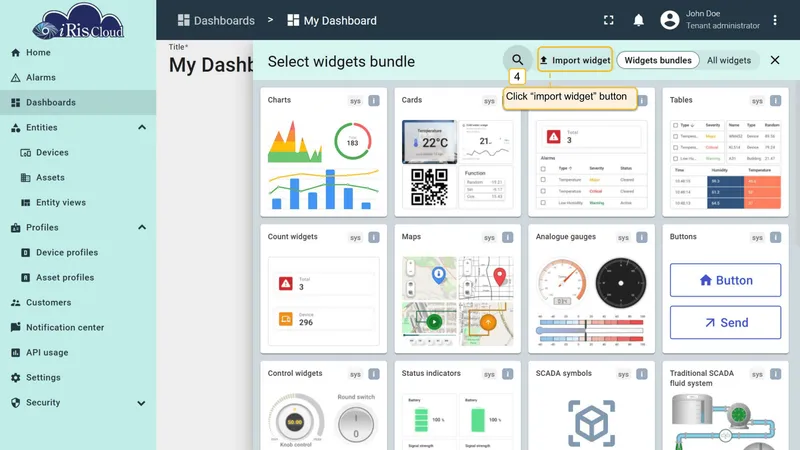800x450 pixels.
Task: Open notifications bell icon
Action: coord(638,20)
